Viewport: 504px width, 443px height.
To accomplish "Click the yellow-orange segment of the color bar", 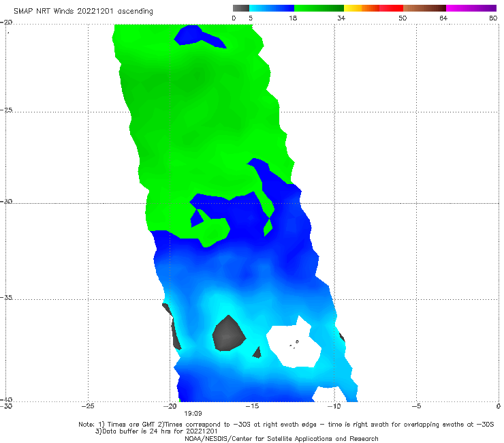I will pyautogui.click(x=361, y=8).
